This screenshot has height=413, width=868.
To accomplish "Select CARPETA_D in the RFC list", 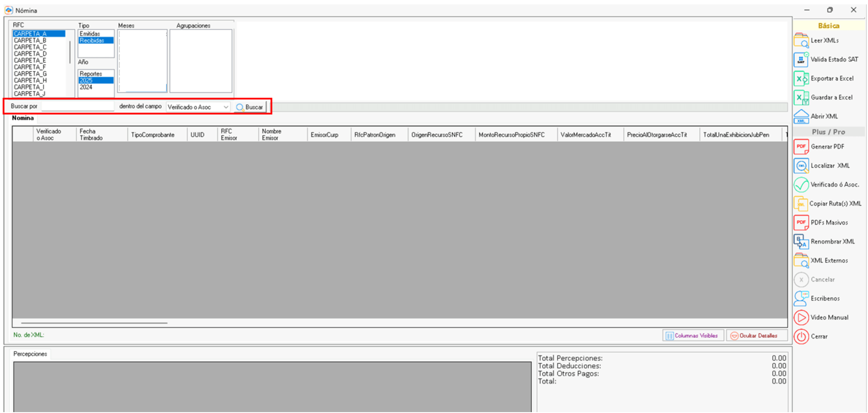I will [30, 54].
